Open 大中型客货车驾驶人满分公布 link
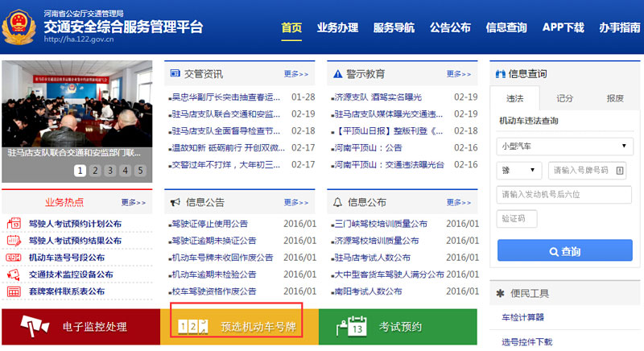 coord(389,275)
